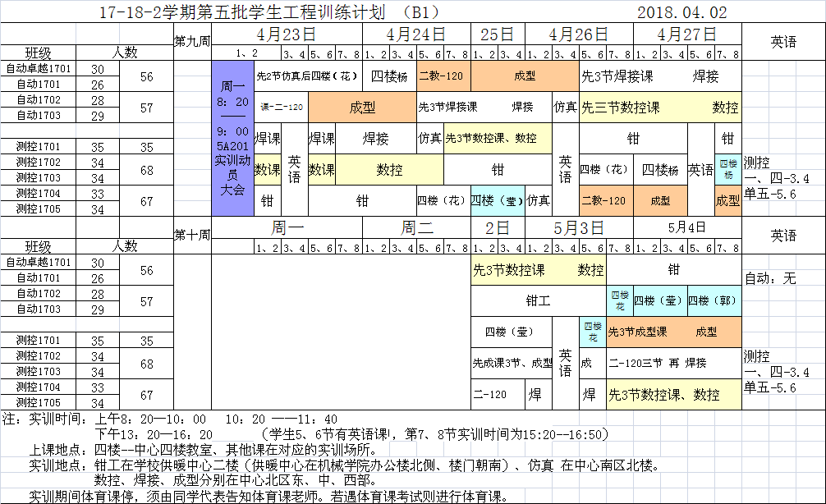Screen dimensions: 826x504
Task: Click the note 实训期间体育课停
Action: tap(269, 496)
